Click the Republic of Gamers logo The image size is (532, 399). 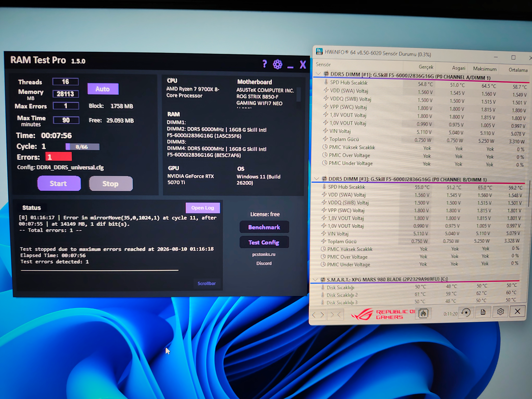click(383, 314)
